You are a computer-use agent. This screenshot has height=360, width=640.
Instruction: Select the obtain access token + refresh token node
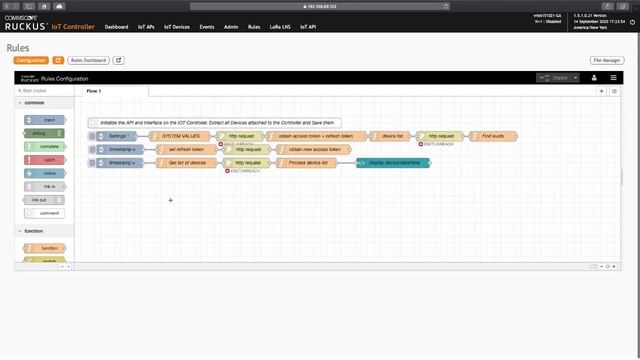(316, 136)
